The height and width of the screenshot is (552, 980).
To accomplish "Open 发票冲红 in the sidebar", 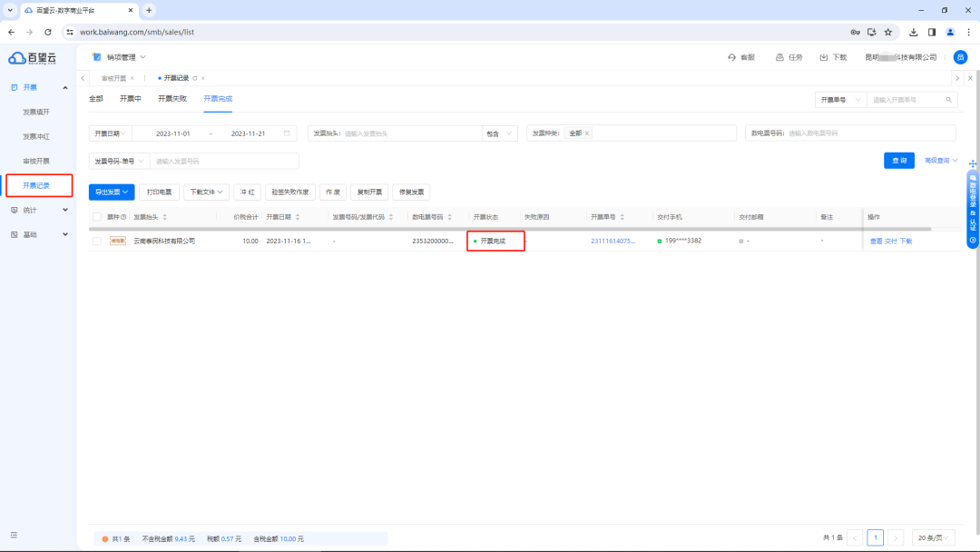I will [36, 136].
